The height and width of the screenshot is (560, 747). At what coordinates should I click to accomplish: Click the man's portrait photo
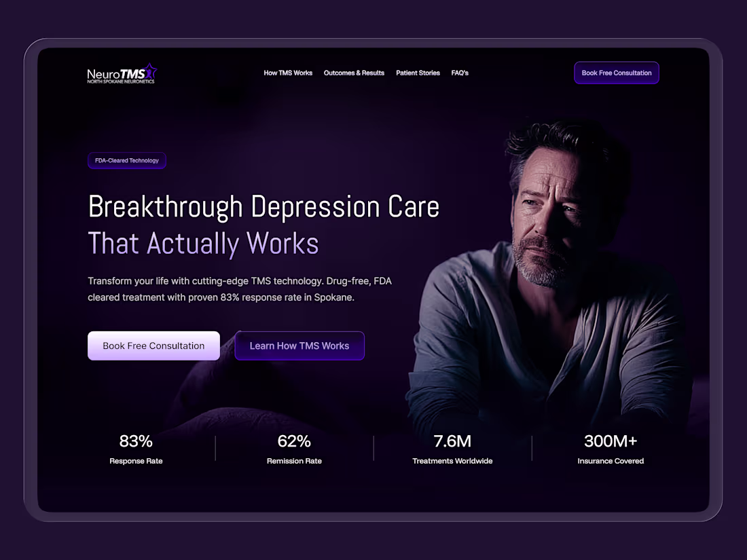[x=553, y=276]
